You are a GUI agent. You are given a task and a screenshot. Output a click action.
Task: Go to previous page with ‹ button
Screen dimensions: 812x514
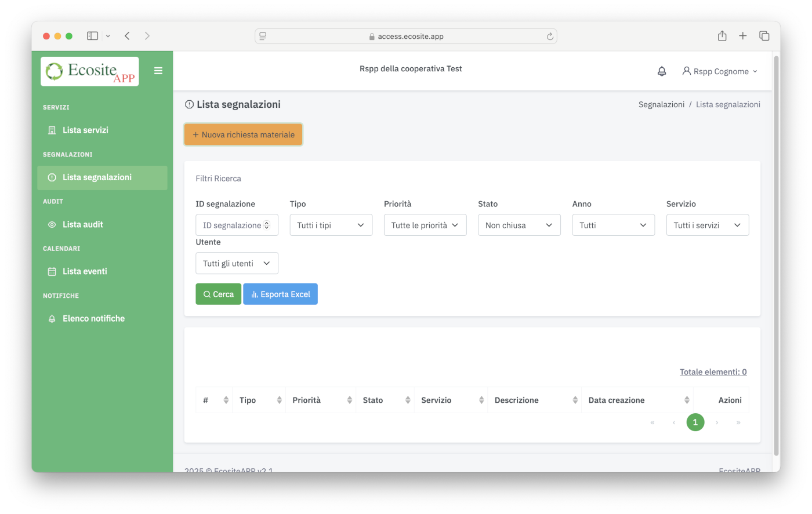point(674,422)
